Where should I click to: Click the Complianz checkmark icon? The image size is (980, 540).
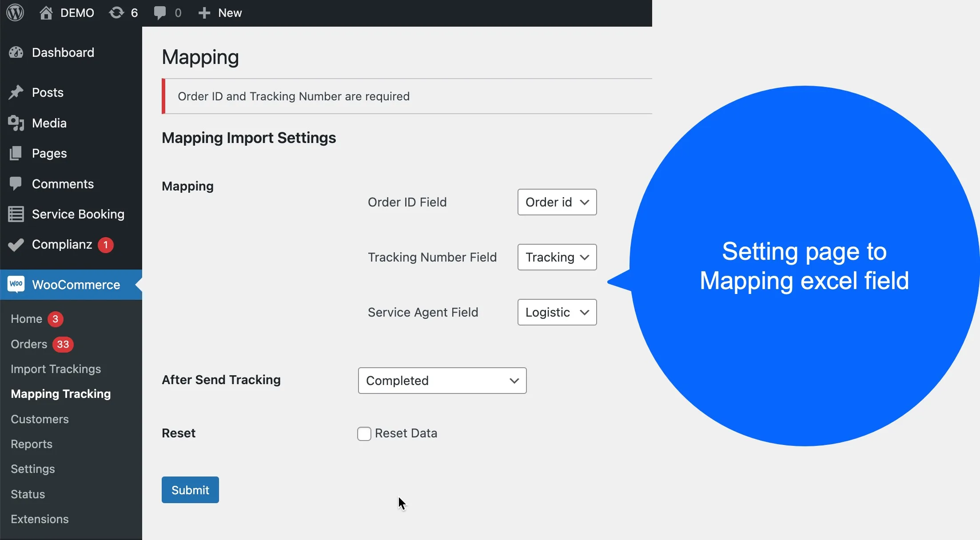click(16, 244)
